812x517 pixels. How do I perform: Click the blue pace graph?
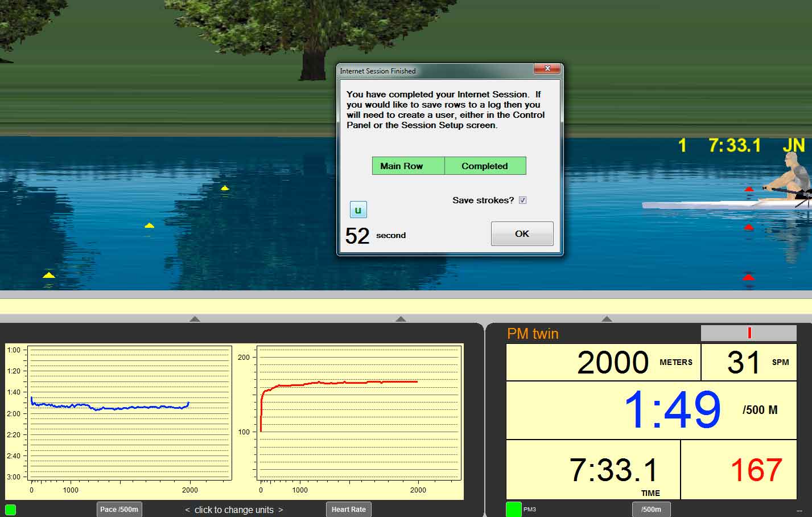click(x=130, y=413)
